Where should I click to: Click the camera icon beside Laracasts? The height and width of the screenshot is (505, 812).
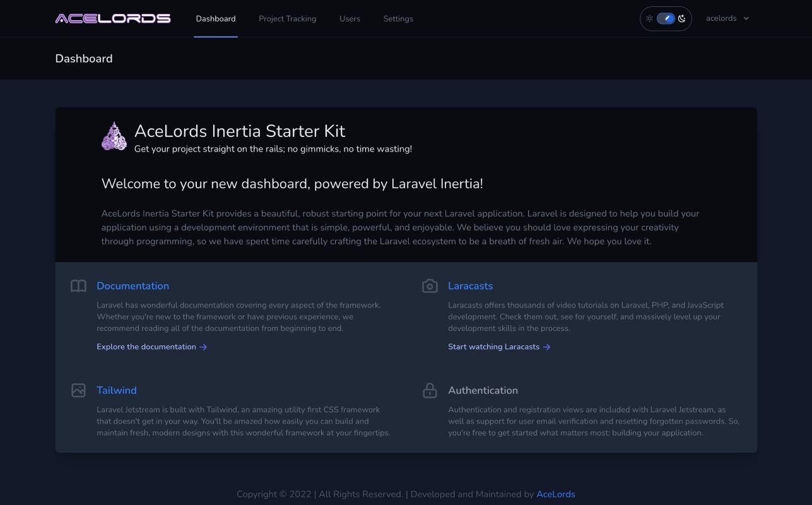[x=430, y=286]
